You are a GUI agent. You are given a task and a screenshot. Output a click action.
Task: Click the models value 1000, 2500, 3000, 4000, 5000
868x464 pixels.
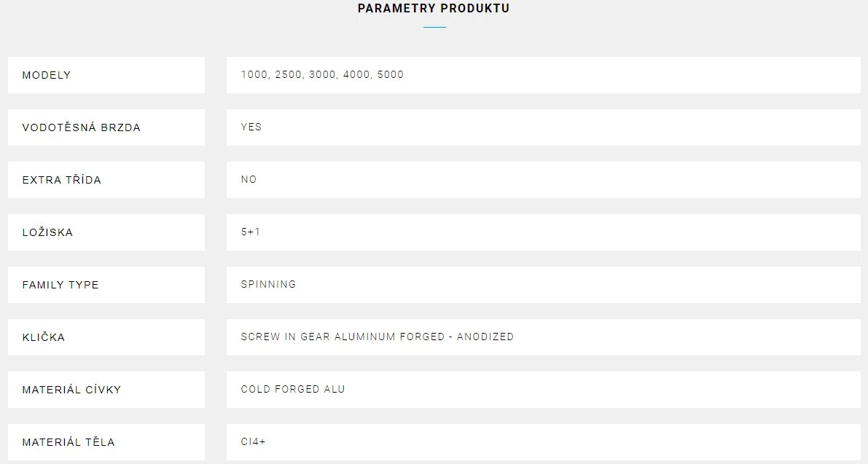click(322, 74)
